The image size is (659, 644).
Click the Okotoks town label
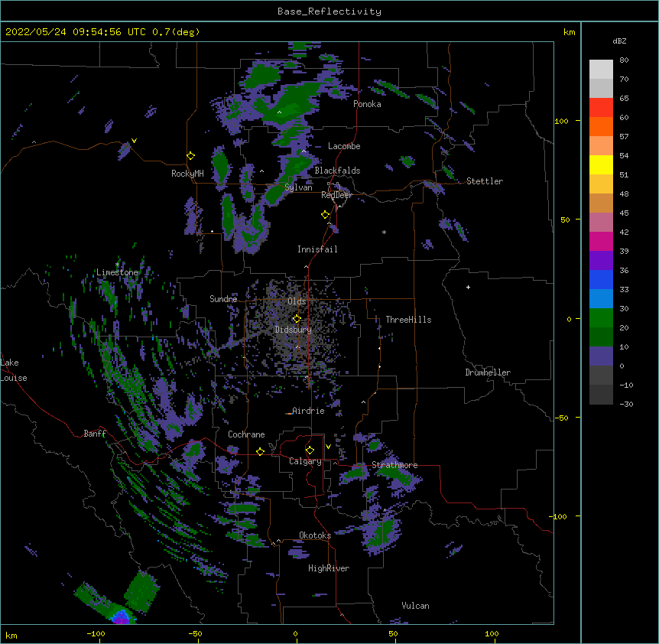(x=315, y=535)
